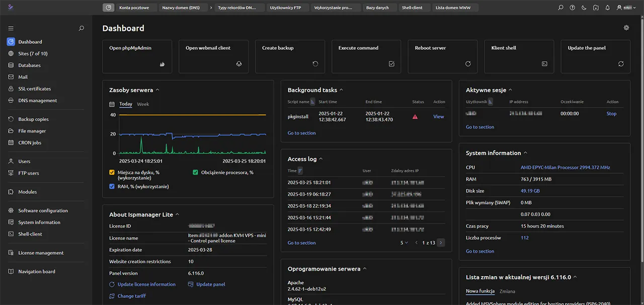Click the sidebar search magnifier icon
644x305 pixels.
(x=82, y=29)
